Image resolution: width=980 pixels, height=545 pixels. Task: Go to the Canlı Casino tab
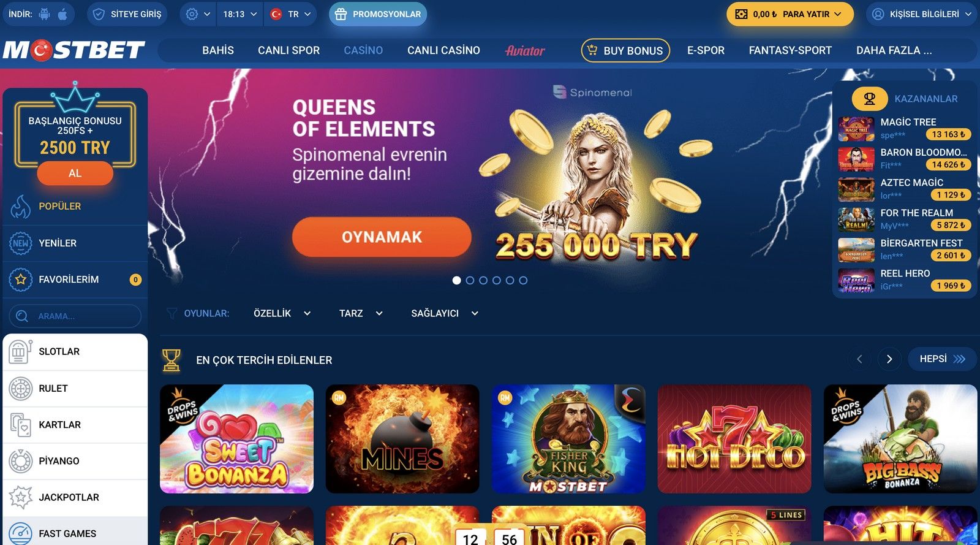click(x=443, y=50)
